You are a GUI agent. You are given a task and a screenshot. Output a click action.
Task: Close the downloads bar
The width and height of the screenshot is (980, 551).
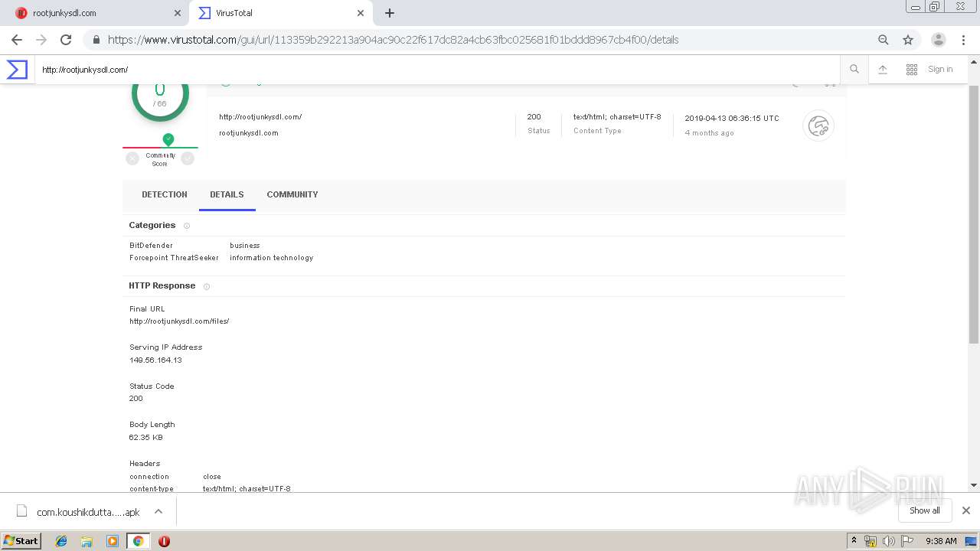coord(966,510)
